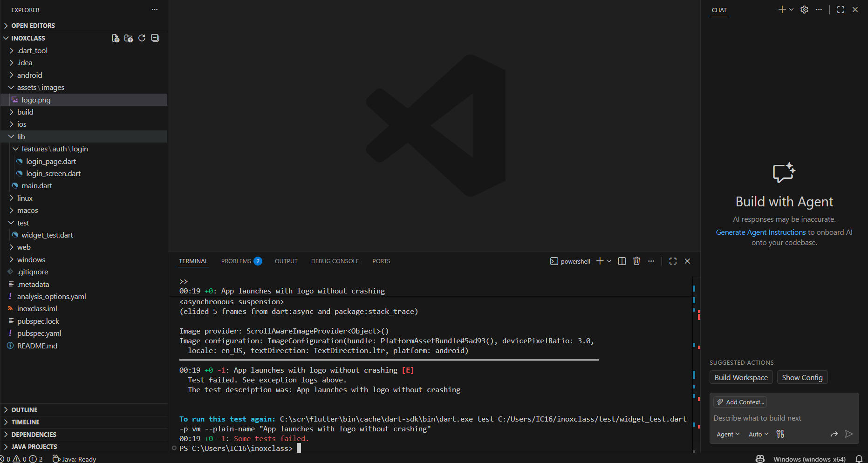
Task: Click the Show Config button
Action: [802, 377]
